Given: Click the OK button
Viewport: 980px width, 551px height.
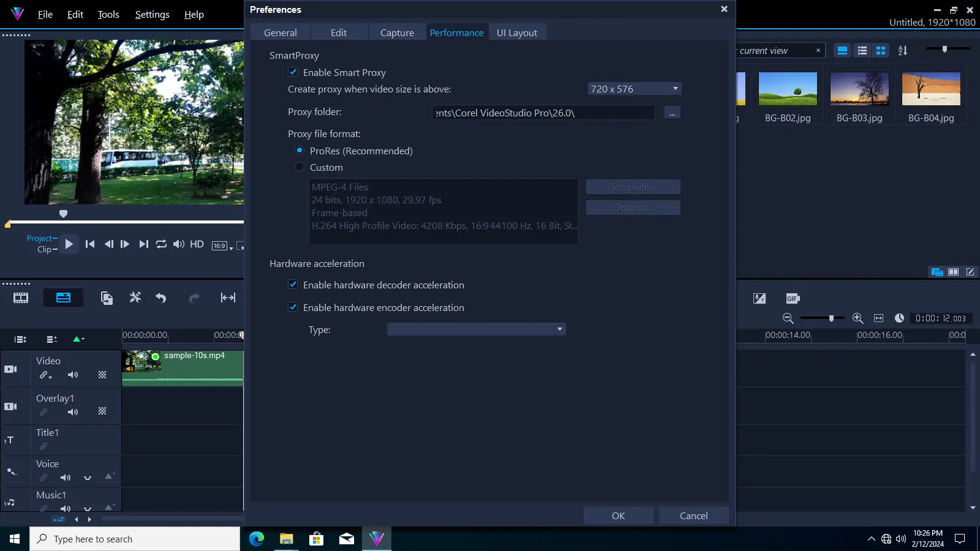Looking at the screenshot, I should [x=618, y=515].
